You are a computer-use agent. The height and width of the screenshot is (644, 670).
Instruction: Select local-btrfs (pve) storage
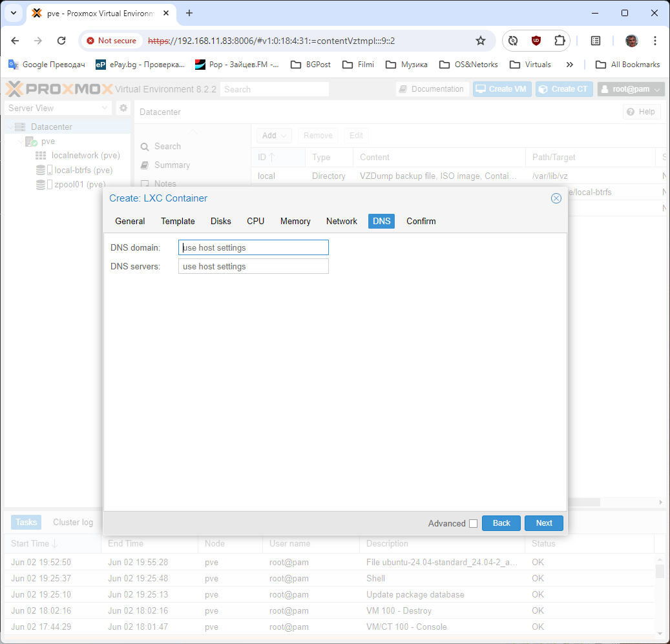pyautogui.click(x=83, y=170)
